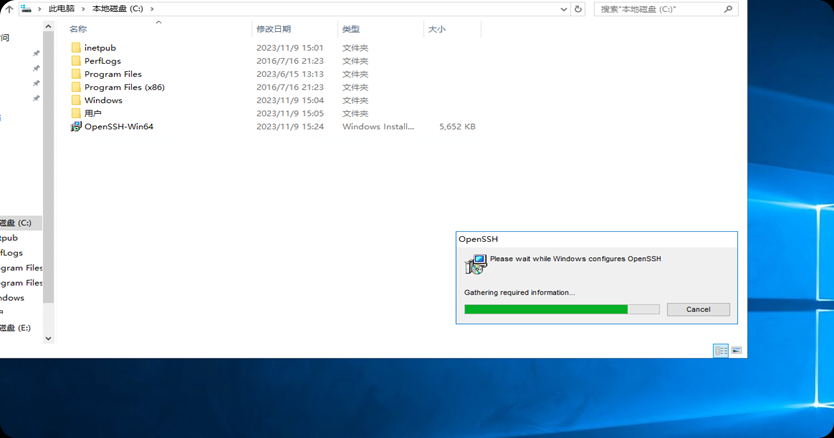Click the OpenSSH installer progress bar
Image resolution: width=834 pixels, height=438 pixels.
point(562,309)
